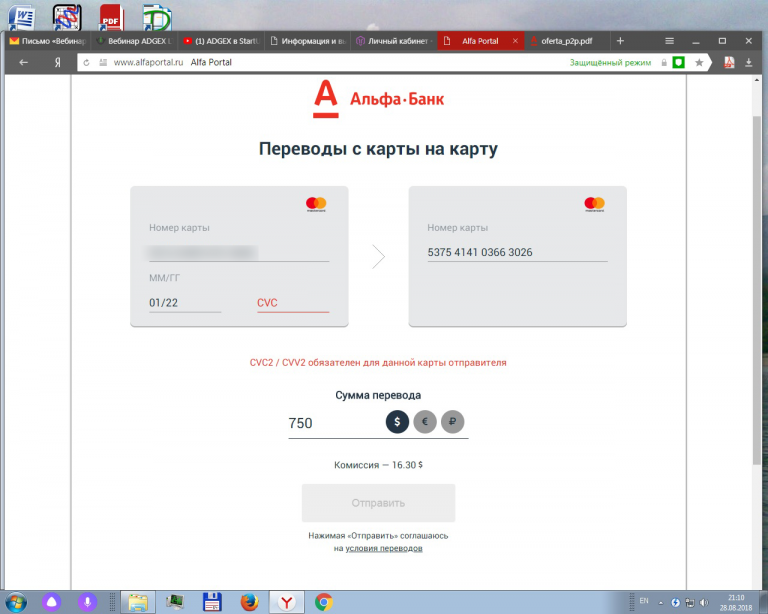The height and width of the screenshot is (614, 768).
Task: Click the MM/ГГ expiry field showing 01/22
Action: point(185,303)
